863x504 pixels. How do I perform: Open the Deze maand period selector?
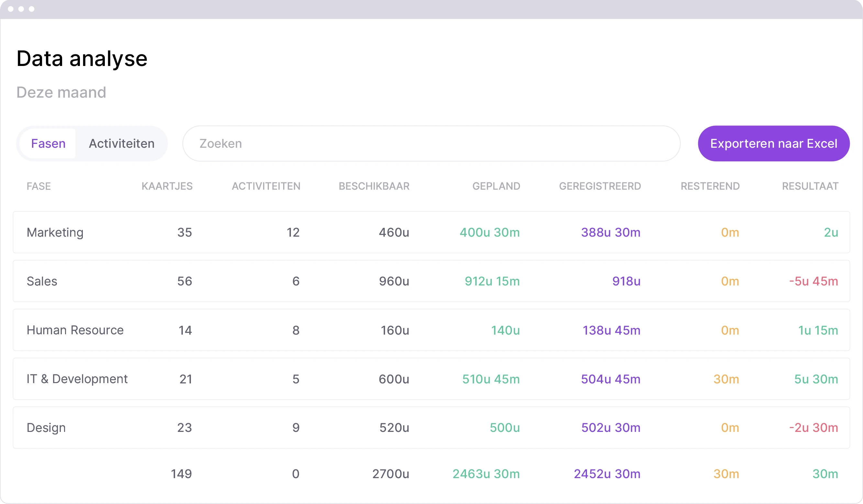click(x=61, y=92)
